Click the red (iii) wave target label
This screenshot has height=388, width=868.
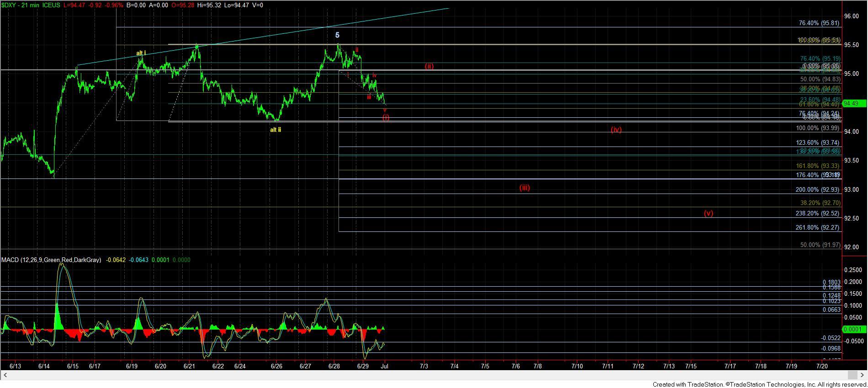click(524, 188)
